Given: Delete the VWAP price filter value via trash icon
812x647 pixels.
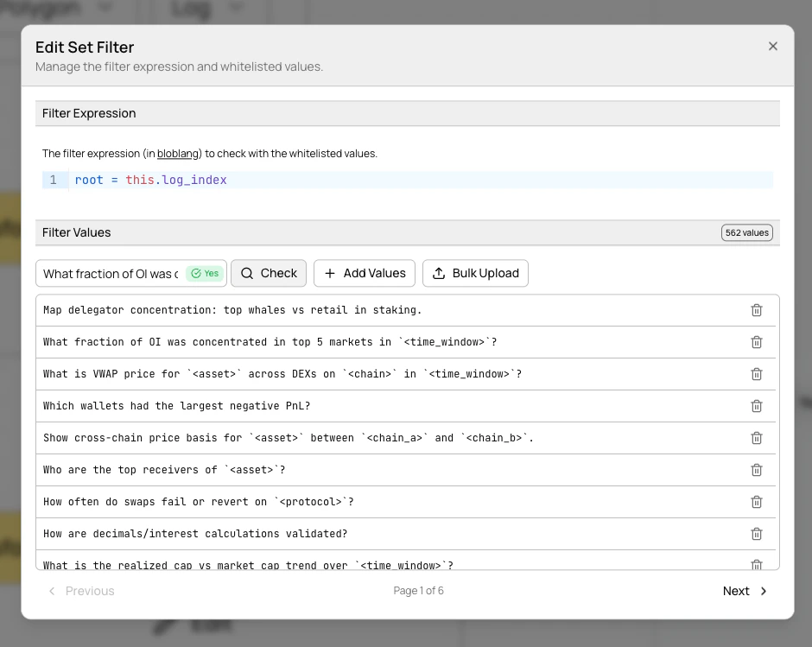Looking at the screenshot, I should [757, 374].
